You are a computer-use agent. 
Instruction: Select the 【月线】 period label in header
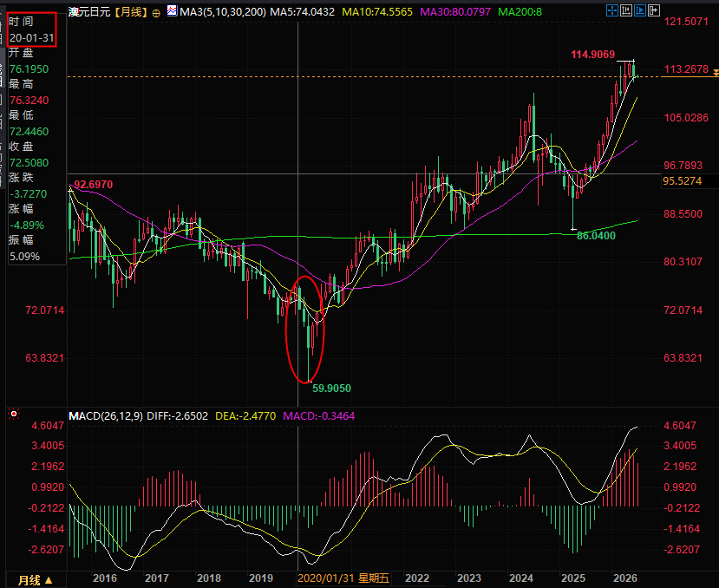click(x=131, y=12)
